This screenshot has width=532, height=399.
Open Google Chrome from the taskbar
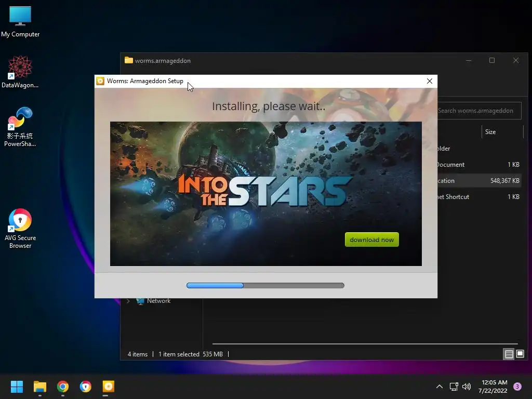[x=63, y=387]
